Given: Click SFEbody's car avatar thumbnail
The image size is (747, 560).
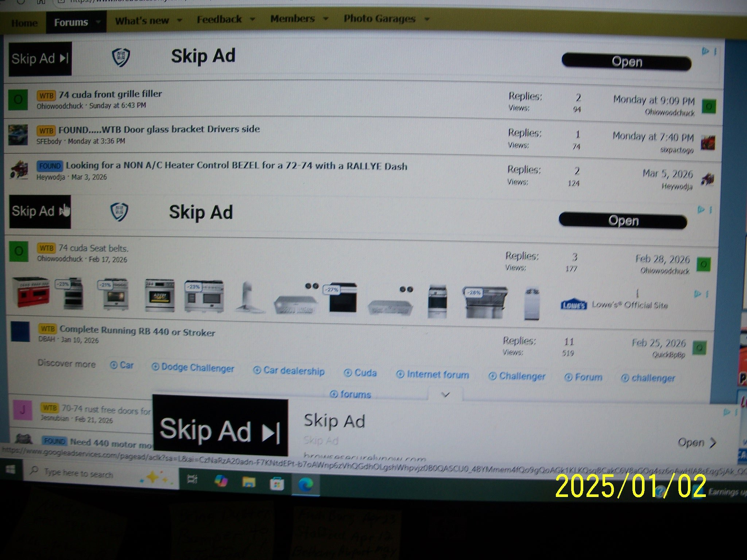Looking at the screenshot, I should (18, 135).
